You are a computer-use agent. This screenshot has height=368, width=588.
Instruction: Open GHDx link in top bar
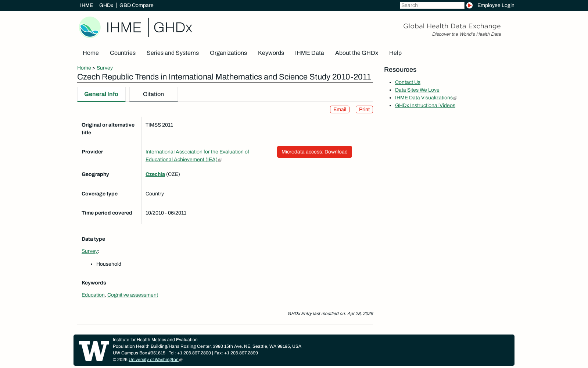106,5
